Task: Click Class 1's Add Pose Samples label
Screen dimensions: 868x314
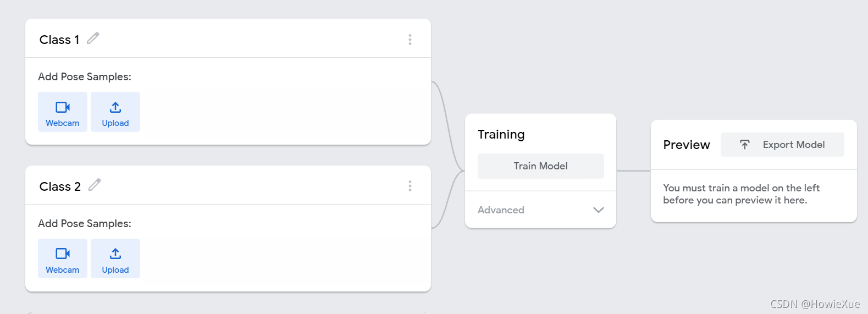Action: [x=85, y=77]
